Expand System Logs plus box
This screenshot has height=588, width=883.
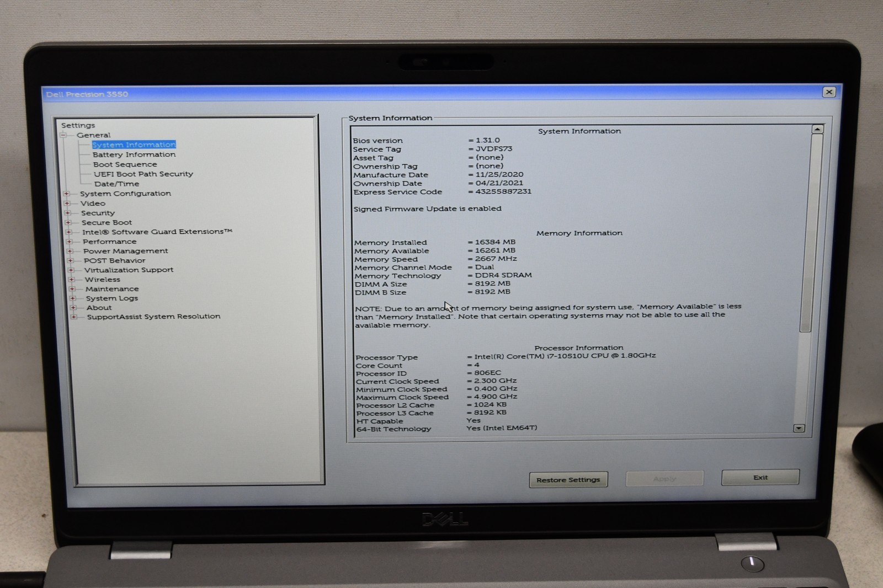pos(73,298)
